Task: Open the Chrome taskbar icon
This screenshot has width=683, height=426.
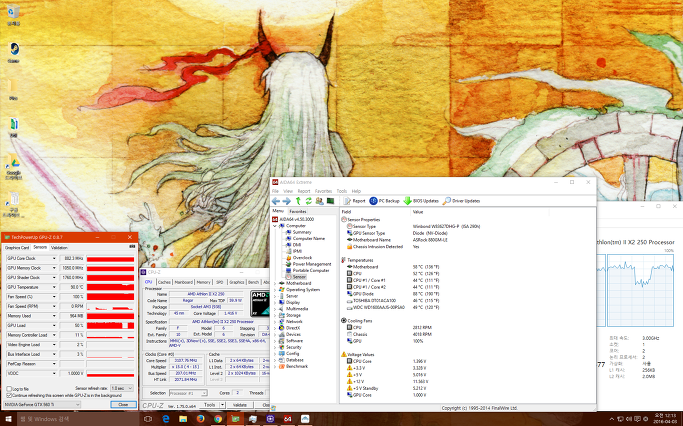Action: pyautogui.click(x=218, y=419)
